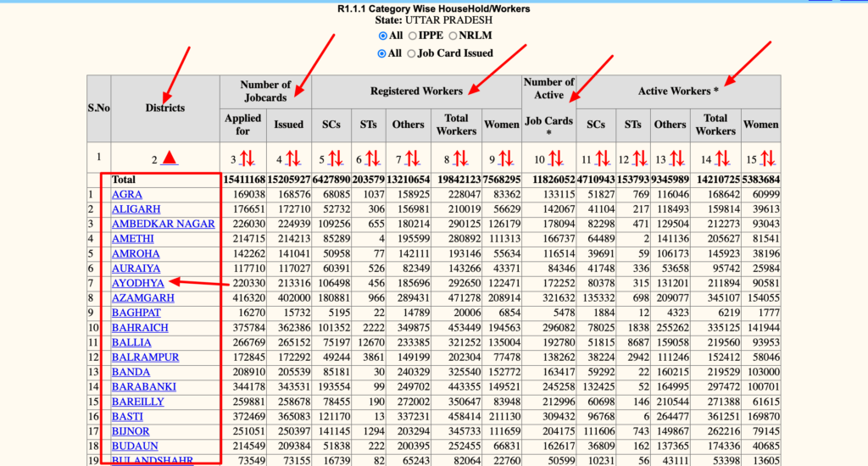
Task: Choose the Job Card Issued radio option
Action: (x=412, y=53)
